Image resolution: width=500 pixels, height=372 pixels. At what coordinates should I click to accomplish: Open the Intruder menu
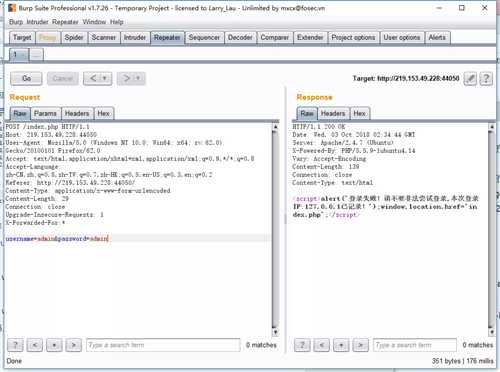[x=37, y=22]
